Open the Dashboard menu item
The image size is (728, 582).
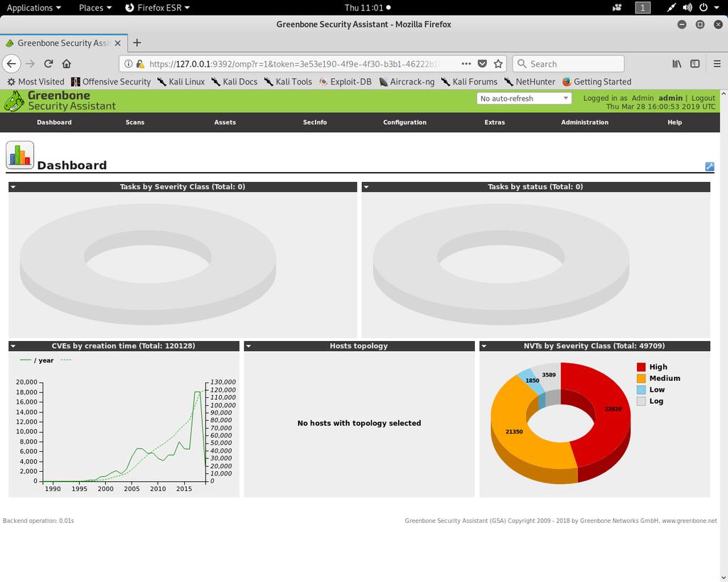pos(54,122)
